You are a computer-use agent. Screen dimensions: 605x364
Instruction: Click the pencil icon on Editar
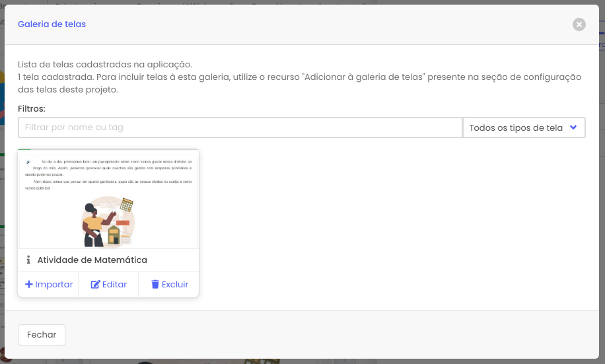(x=95, y=285)
